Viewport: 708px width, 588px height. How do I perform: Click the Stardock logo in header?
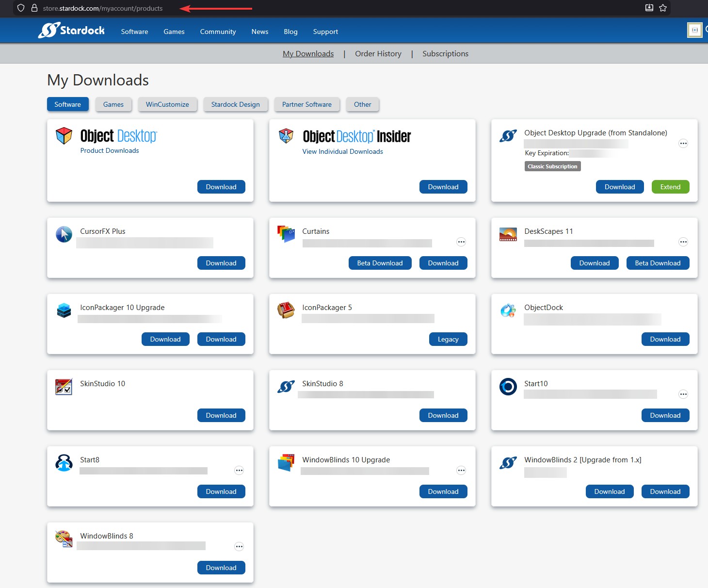coord(71,31)
